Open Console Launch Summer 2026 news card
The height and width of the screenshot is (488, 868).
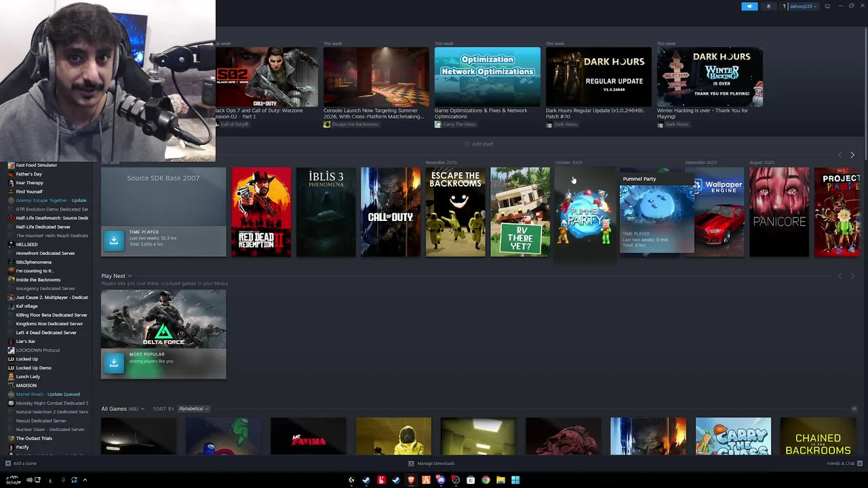376,77
